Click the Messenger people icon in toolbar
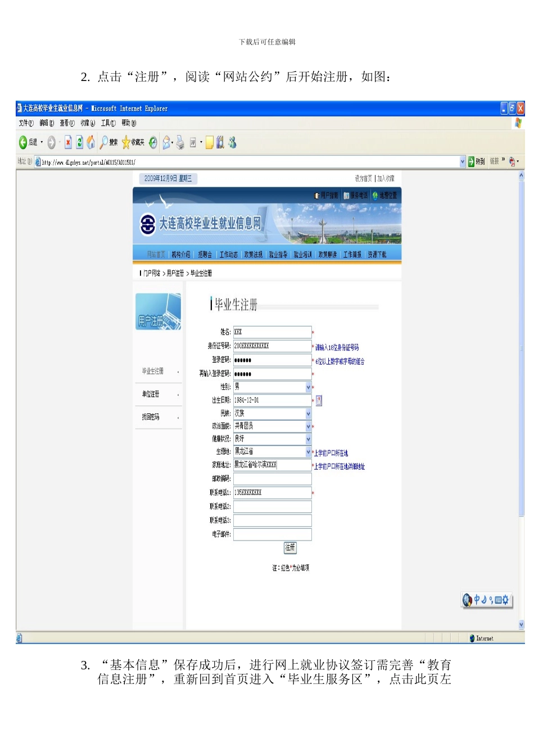Viewport: 534px width, 756px height. pos(232,142)
